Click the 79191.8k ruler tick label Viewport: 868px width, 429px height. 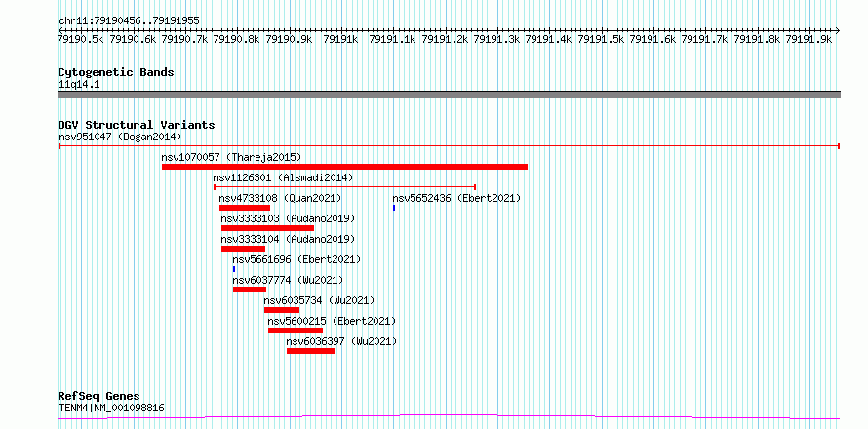pos(757,39)
